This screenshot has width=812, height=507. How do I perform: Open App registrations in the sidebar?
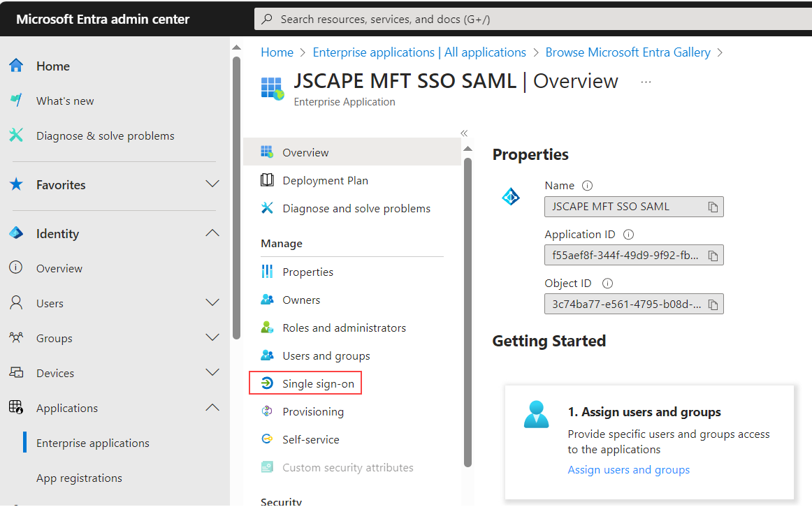coord(79,478)
